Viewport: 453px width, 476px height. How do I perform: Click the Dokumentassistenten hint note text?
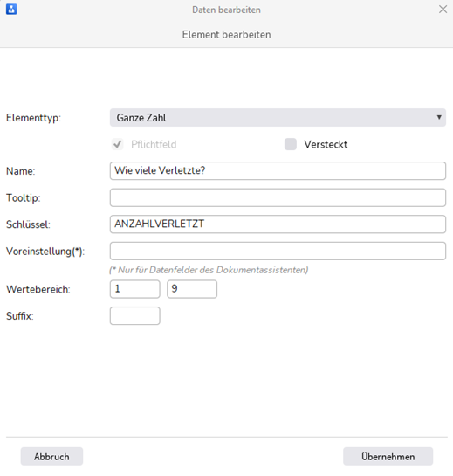pos(209,270)
